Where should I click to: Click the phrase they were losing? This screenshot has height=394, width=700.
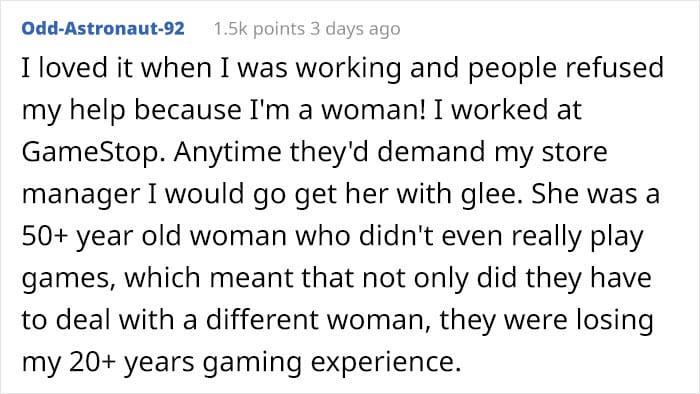point(547,320)
